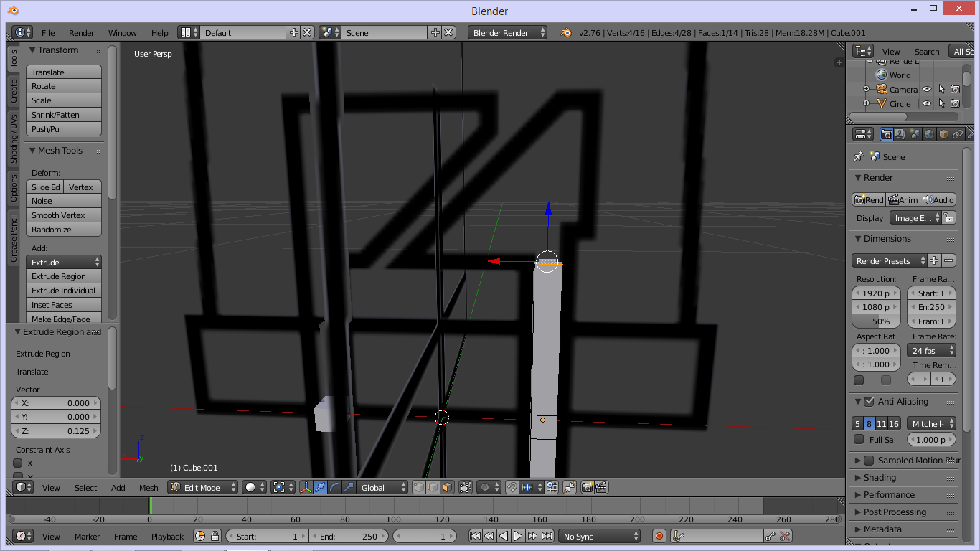Viewport: 980px width, 551px height.
Task: Switch to the Create tab
Action: tap(13, 91)
